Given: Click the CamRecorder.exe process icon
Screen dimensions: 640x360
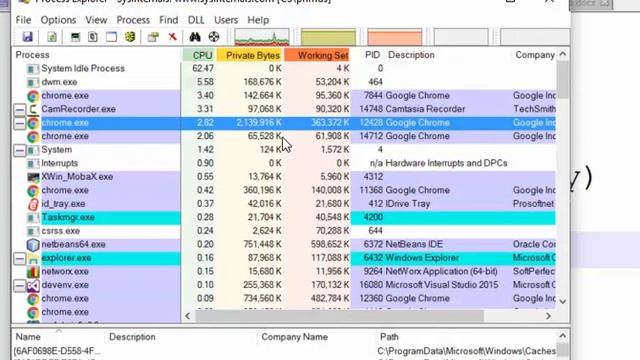Looking at the screenshot, I should click(33, 109).
